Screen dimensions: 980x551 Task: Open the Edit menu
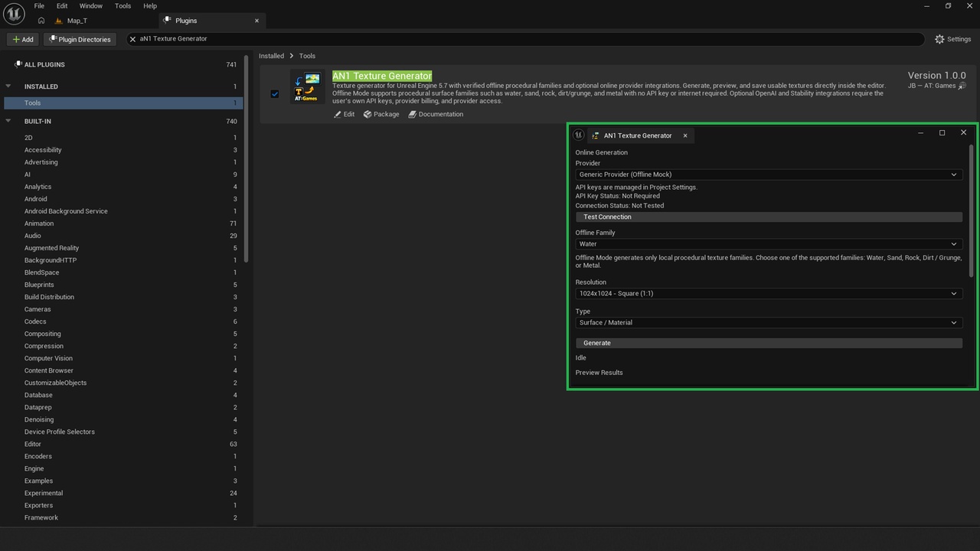click(x=62, y=6)
